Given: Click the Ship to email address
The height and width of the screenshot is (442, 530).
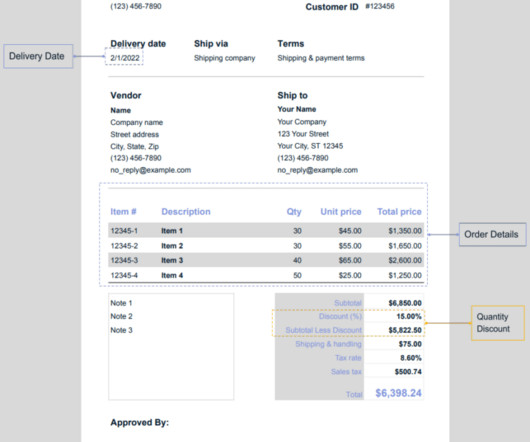Looking at the screenshot, I should [318, 170].
